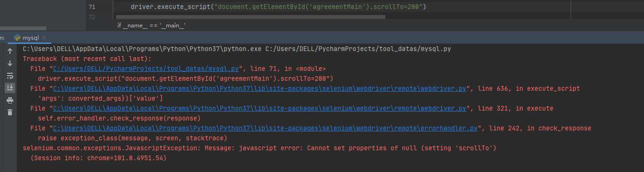644x172 pixels.
Task: Jump up the stack trace with up arrow
Action: point(9,51)
